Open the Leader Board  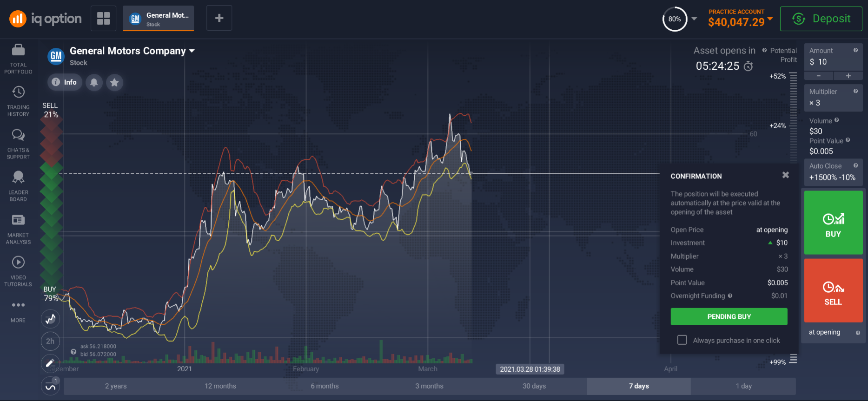tap(18, 186)
